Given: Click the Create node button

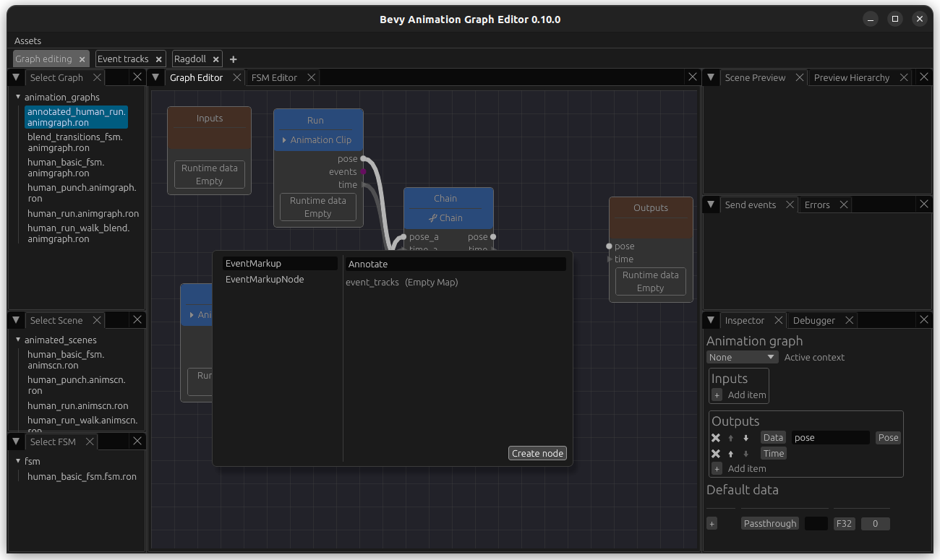Looking at the screenshot, I should pyautogui.click(x=537, y=454).
